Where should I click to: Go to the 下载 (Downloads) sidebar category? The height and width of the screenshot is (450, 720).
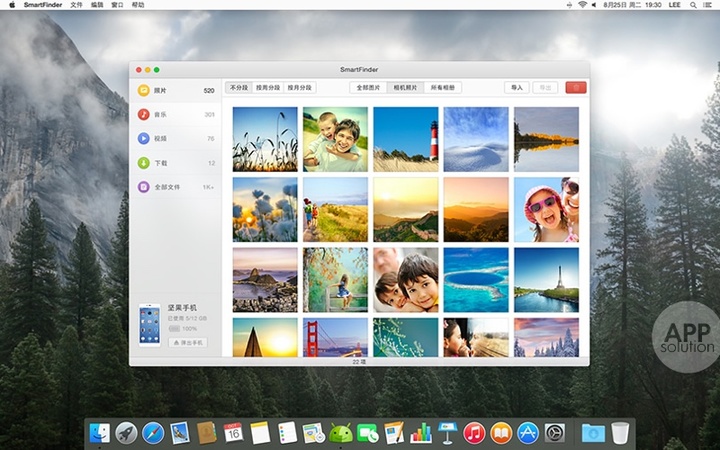pyautogui.click(x=160, y=162)
